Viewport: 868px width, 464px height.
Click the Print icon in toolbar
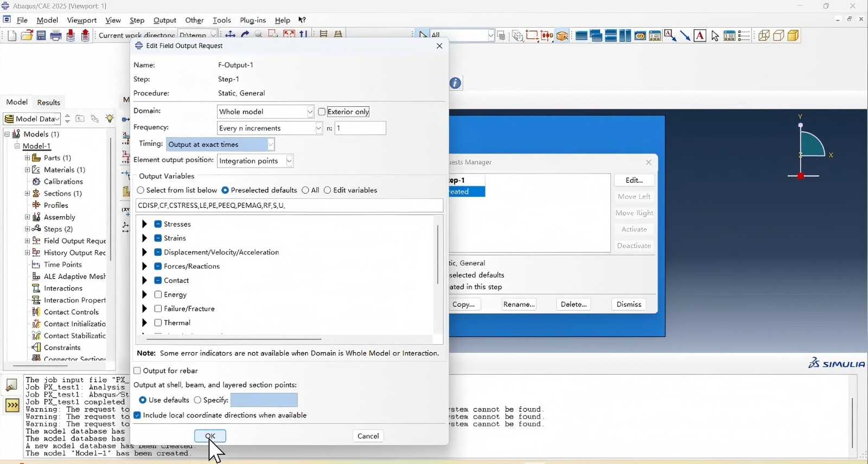coord(56,36)
